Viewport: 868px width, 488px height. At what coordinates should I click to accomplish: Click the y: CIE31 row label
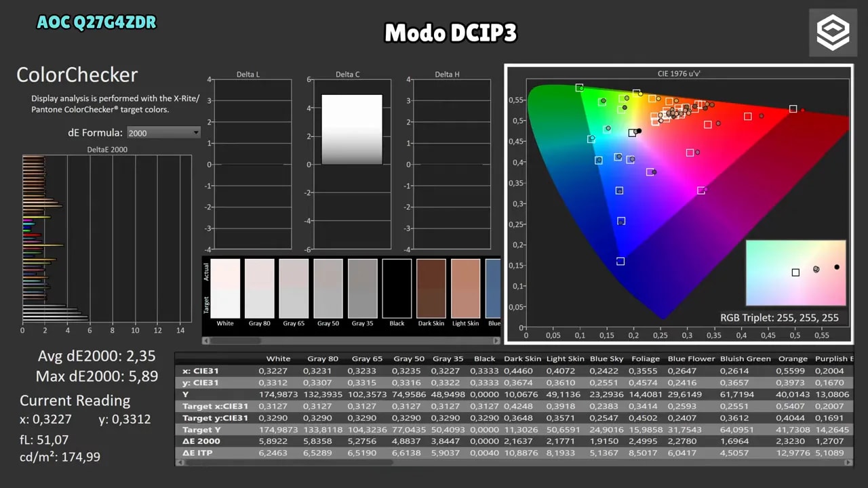[x=201, y=382]
